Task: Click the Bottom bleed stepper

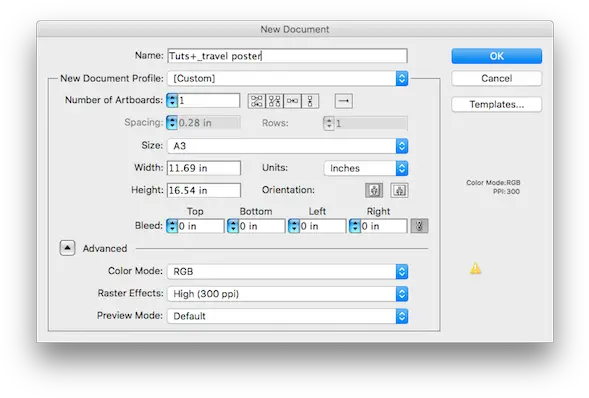Action: point(233,226)
